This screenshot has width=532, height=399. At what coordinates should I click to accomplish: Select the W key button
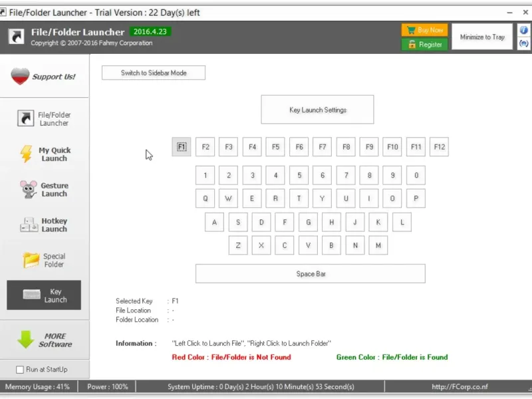click(x=229, y=198)
